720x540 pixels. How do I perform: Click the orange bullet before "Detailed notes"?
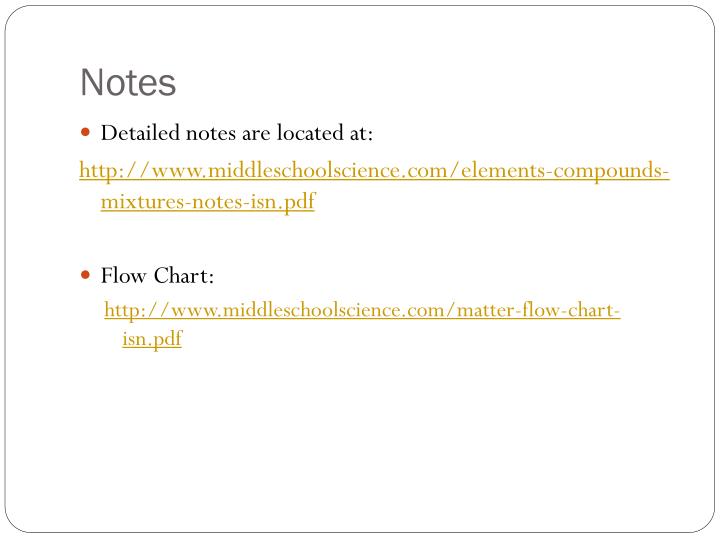(85, 133)
